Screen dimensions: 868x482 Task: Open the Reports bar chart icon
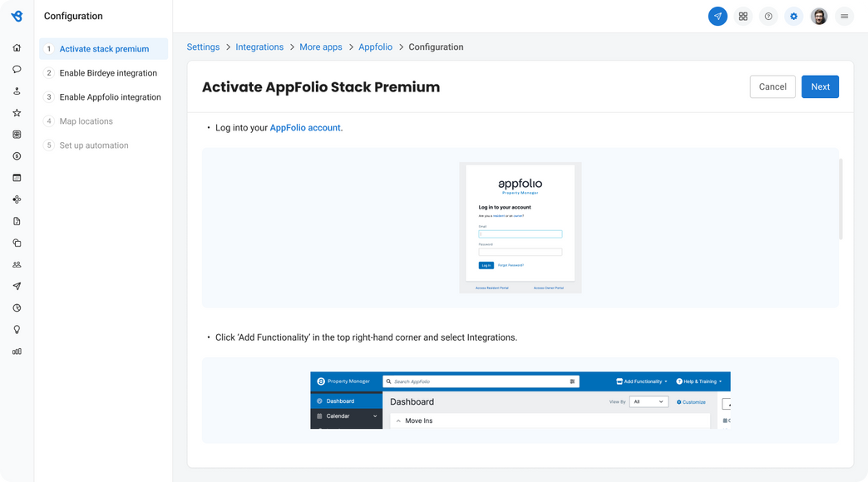pos(17,352)
